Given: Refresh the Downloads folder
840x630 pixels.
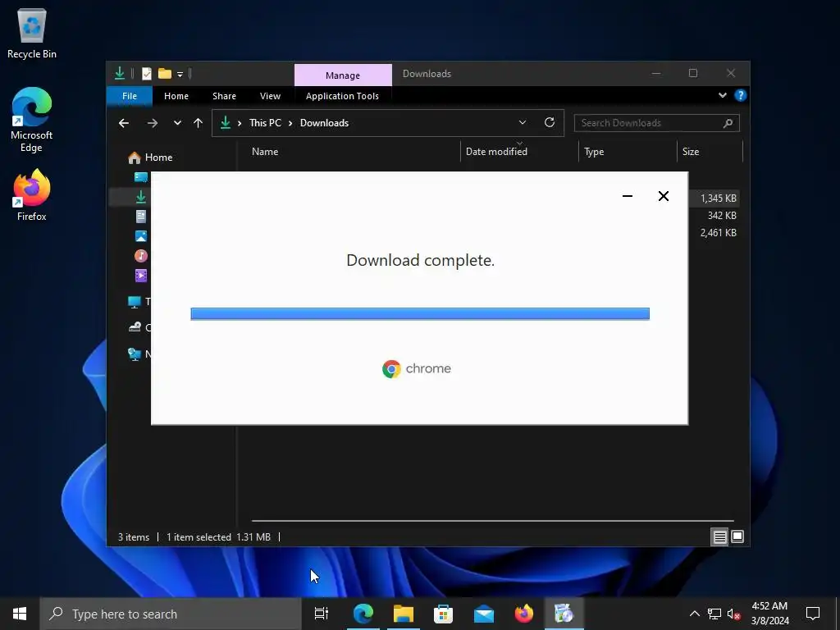Looking at the screenshot, I should [550, 123].
